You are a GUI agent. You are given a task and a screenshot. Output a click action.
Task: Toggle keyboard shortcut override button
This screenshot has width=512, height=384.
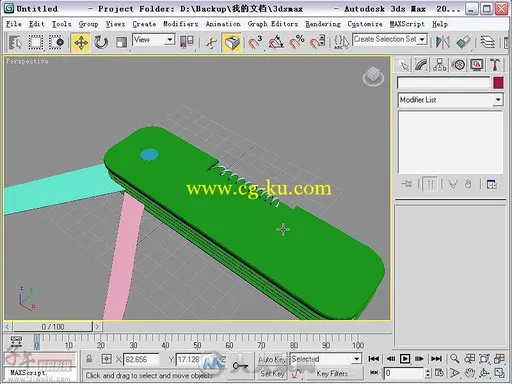click(232, 42)
